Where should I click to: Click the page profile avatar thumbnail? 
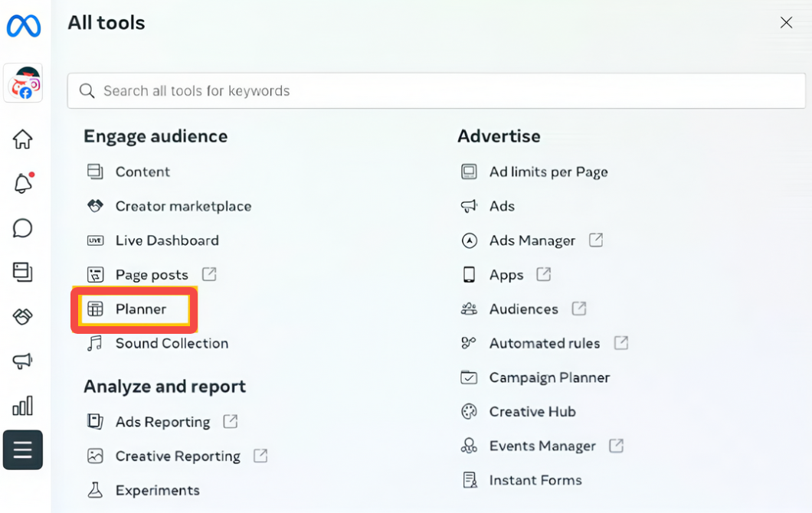tap(22, 83)
